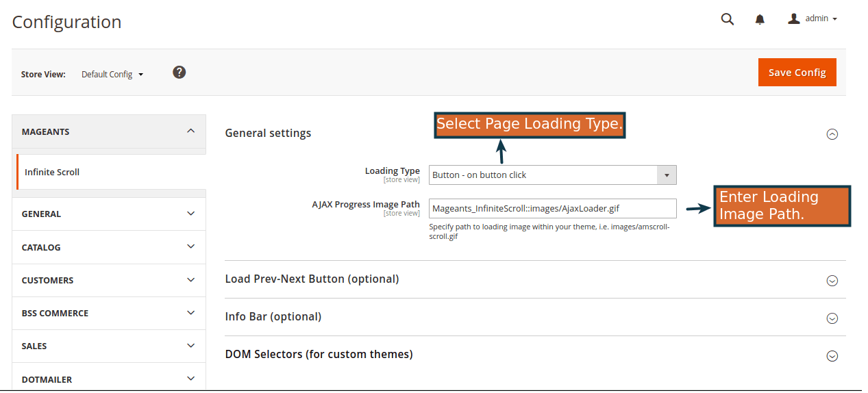Expand Info Bar circle chevron icon
Image resolution: width=868 pixels, height=393 pixels.
(832, 318)
